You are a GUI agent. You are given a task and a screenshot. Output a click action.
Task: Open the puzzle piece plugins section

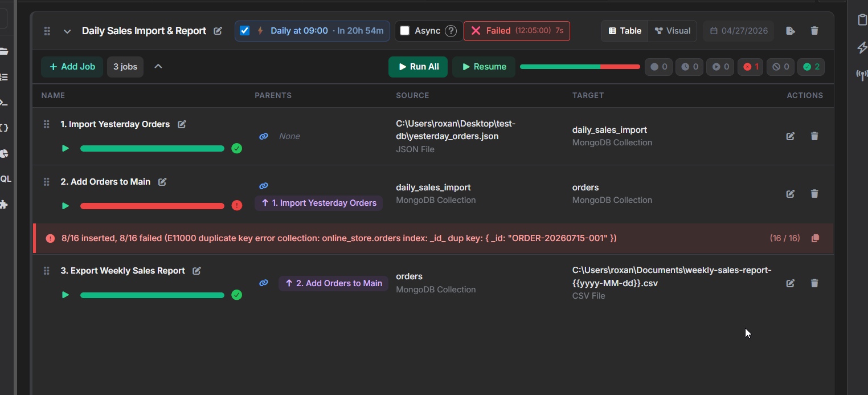(5, 205)
